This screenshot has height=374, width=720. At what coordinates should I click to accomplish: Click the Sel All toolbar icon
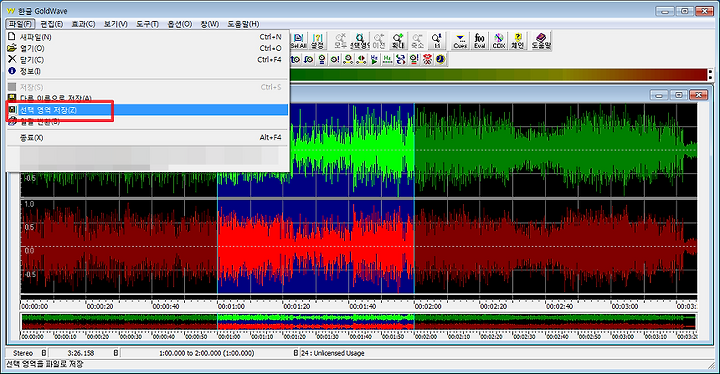click(298, 41)
